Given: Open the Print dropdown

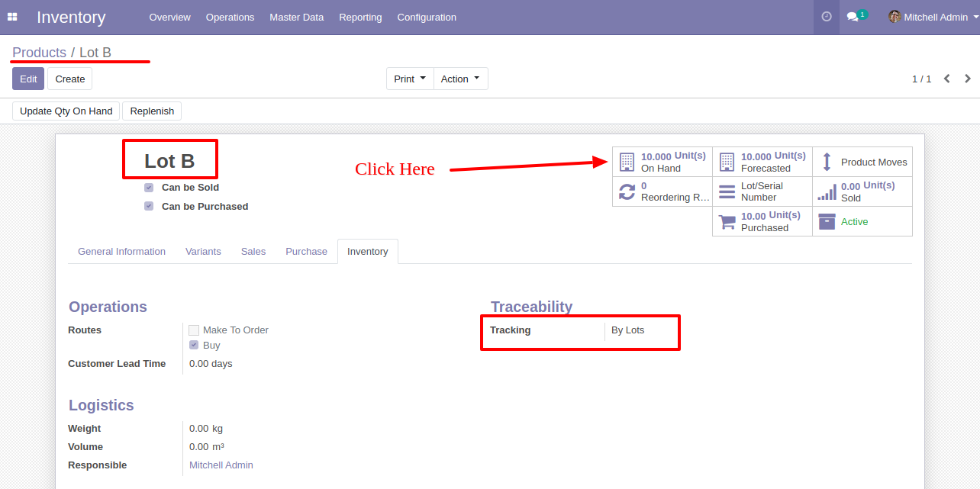Looking at the screenshot, I should [410, 79].
